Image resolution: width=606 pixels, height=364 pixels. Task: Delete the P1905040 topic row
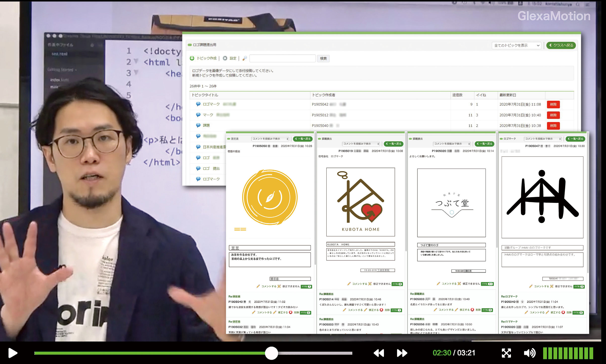click(553, 126)
